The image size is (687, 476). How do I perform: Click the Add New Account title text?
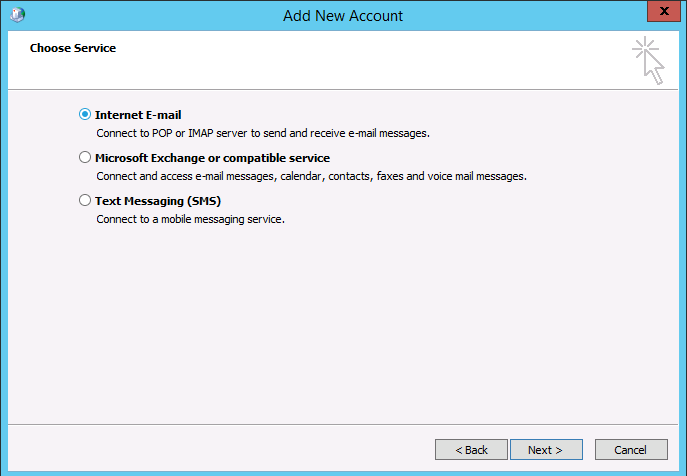(343, 16)
